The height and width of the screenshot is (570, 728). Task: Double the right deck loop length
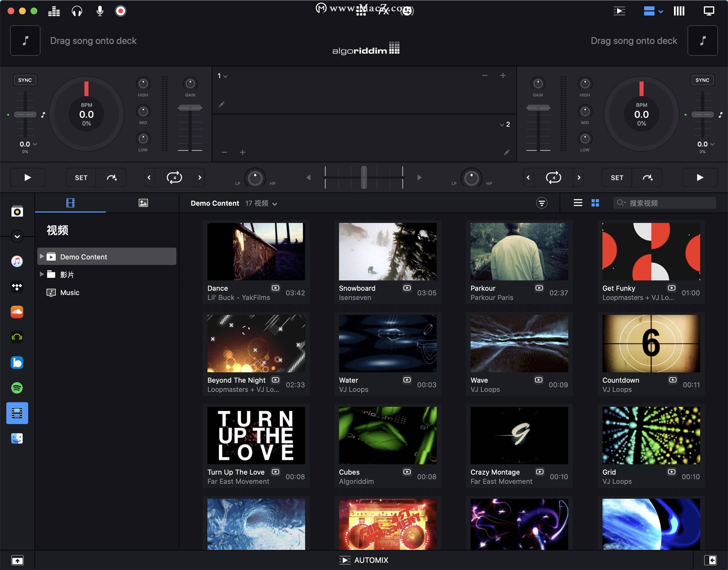pos(579,178)
